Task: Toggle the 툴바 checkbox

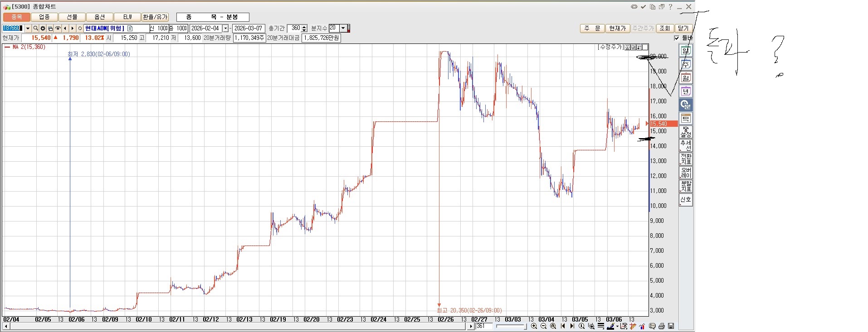Action: click(x=677, y=38)
